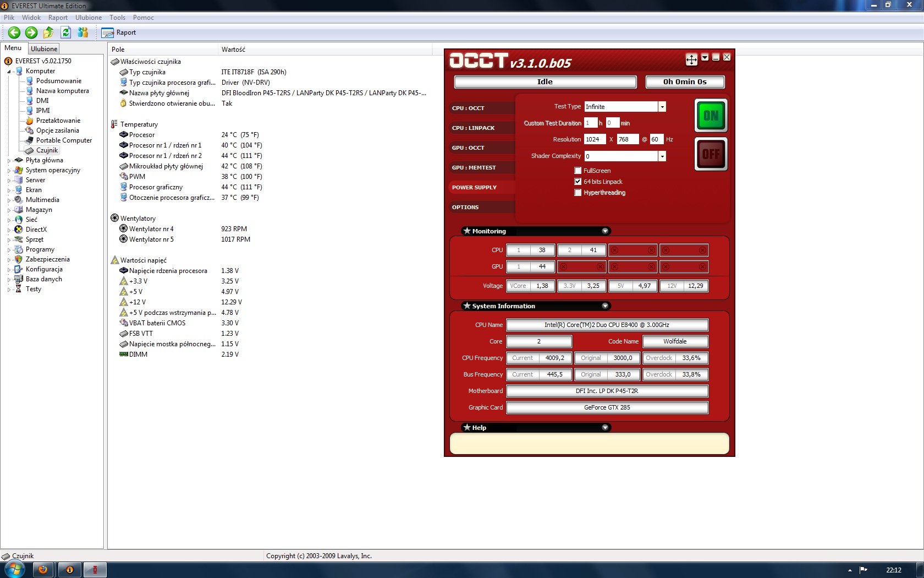Screen dimensions: 924x578
Task: Click the Pole column header
Action: point(163,50)
